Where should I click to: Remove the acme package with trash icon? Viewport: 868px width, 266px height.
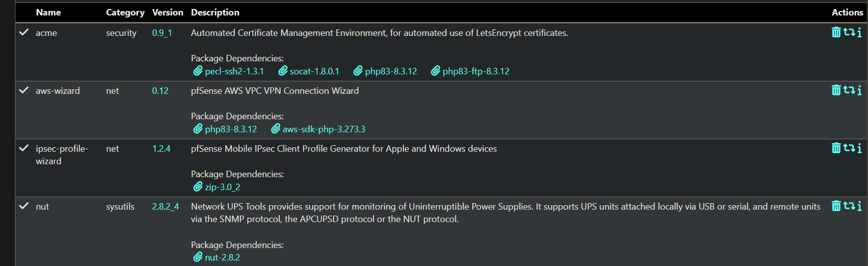point(836,32)
